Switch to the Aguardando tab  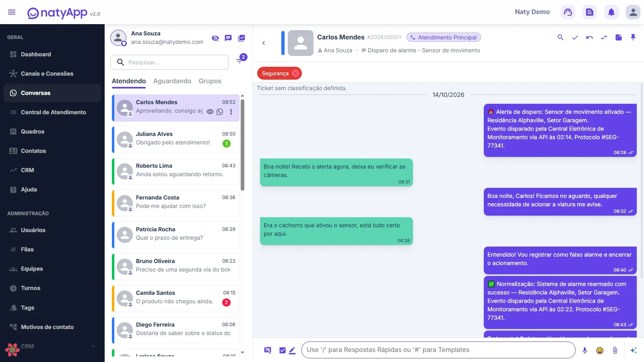point(172,81)
